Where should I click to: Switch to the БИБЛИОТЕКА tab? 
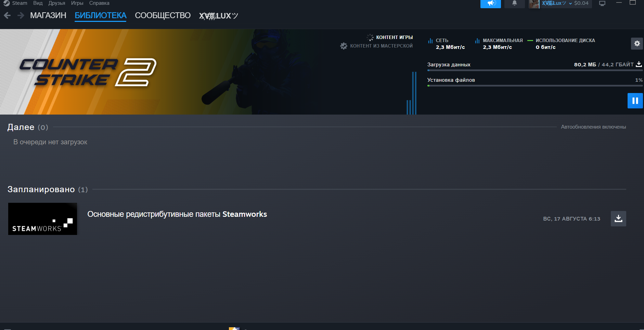(101, 15)
